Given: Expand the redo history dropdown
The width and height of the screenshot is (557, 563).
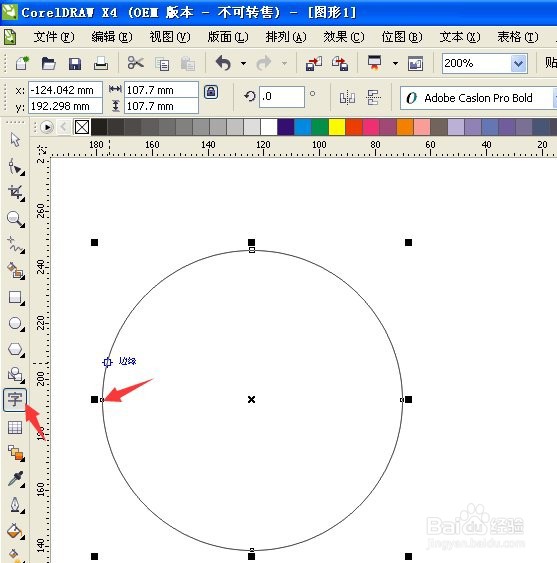Looking at the screenshot, I should [x=284, y=64].
